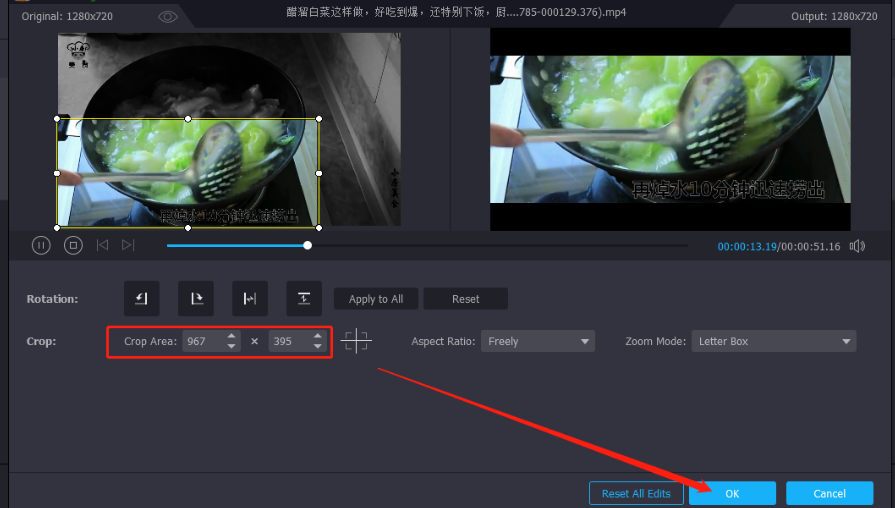Flip the video vertically

pos(304,298)
